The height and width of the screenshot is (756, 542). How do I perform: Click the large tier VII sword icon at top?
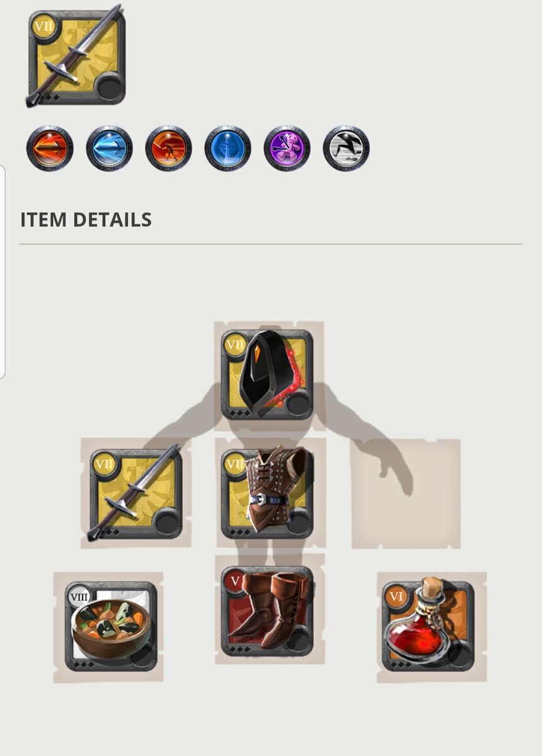(x=76, y=57)
